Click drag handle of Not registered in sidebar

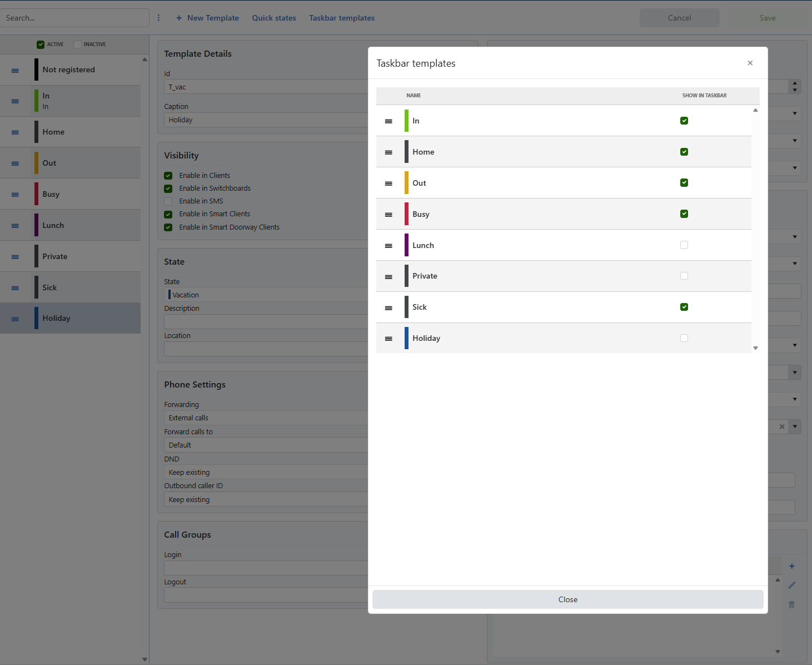click(15, 70)
